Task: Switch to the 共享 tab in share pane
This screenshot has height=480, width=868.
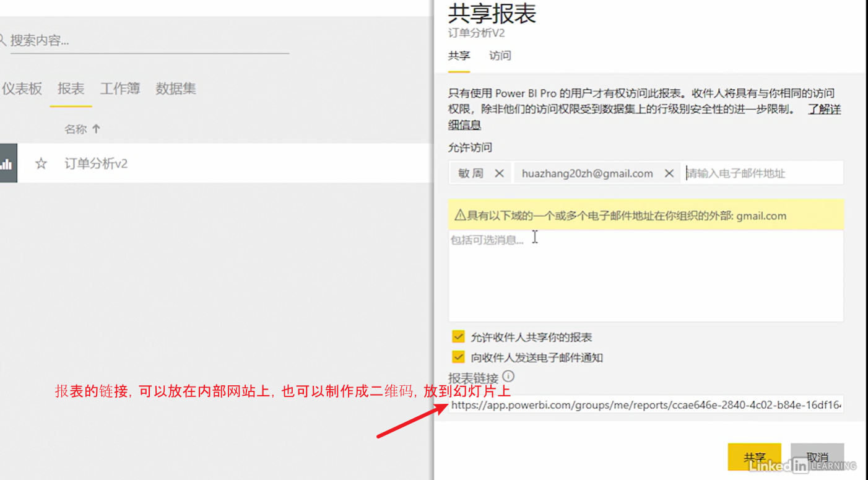Action: (x=459, y=56)
